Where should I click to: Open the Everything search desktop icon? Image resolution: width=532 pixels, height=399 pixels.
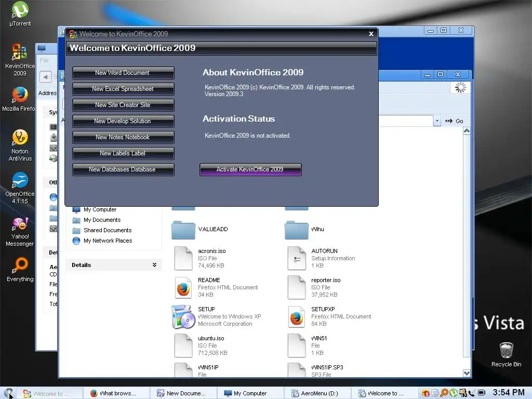coord(20,270)
